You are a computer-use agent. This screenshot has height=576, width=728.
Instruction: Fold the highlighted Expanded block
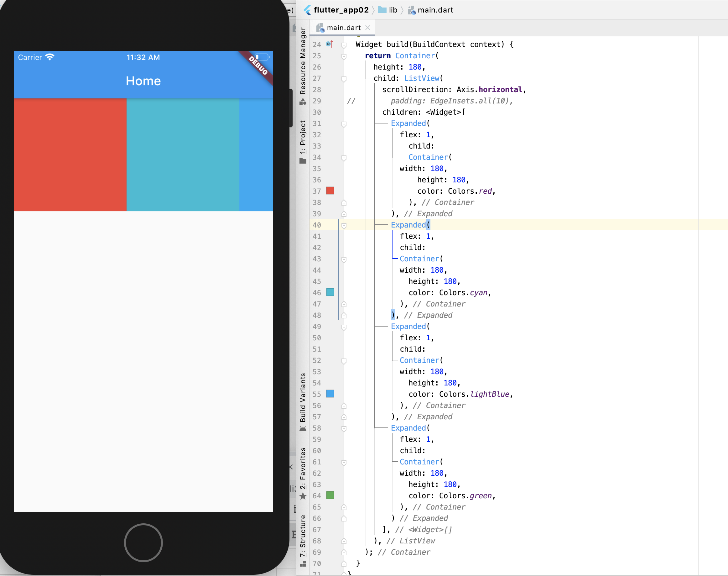point(344,225)
